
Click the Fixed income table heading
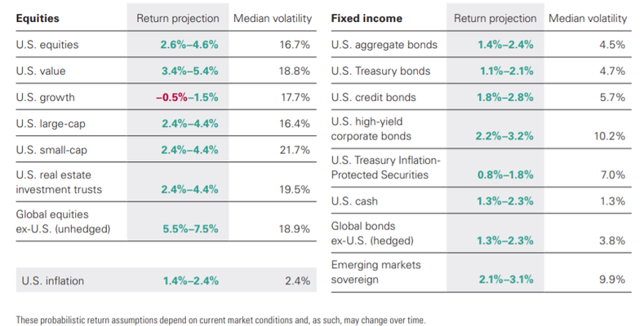pyautogui.click(x=366, y=19)
